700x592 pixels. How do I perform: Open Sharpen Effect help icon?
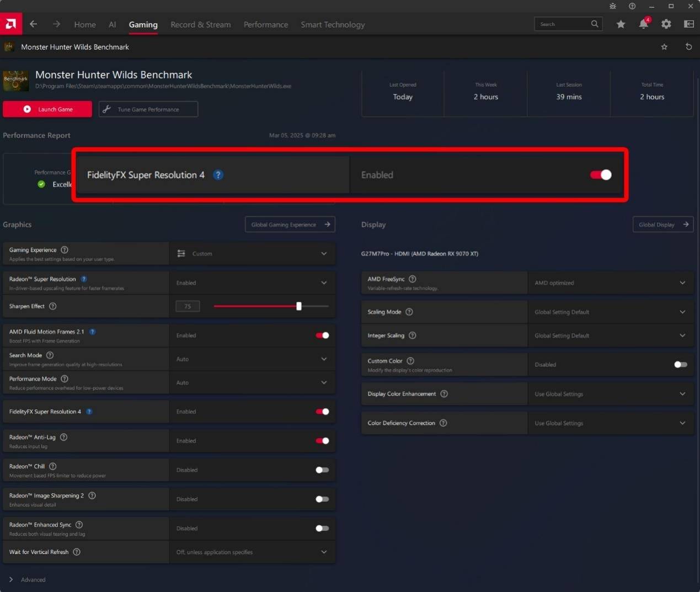coord(53,306)
